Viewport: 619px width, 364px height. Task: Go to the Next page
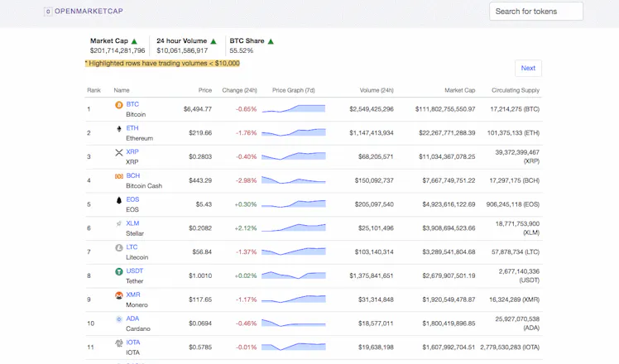coord(528,69)
